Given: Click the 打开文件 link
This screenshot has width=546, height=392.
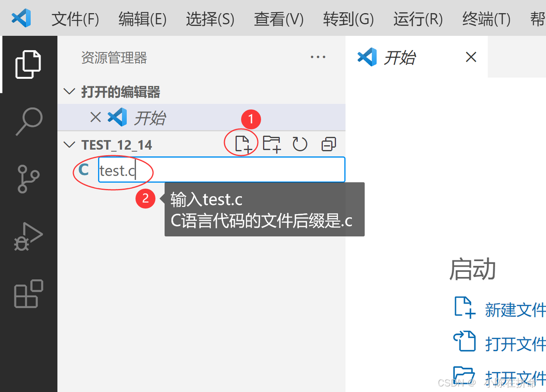Looking at the screenshot, I should [x=515, y=343].
